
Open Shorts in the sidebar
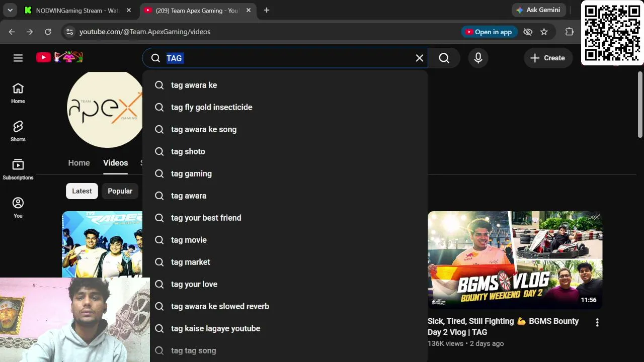click(18, 132)
